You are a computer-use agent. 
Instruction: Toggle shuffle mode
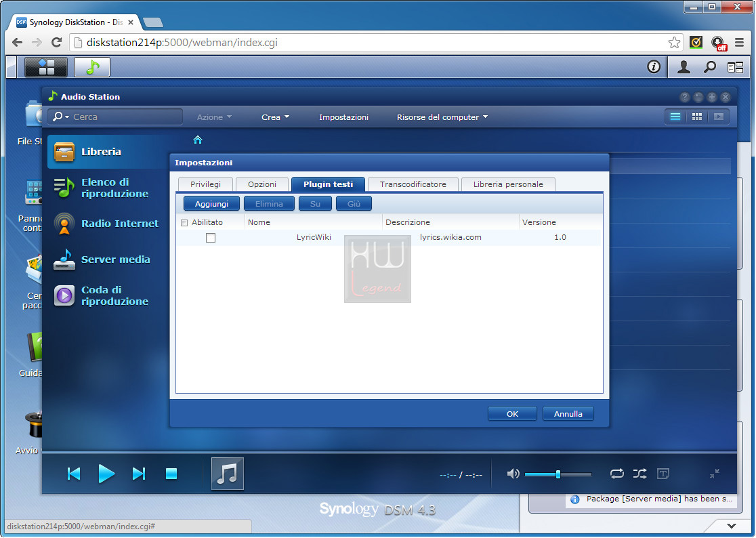(639, 474)
